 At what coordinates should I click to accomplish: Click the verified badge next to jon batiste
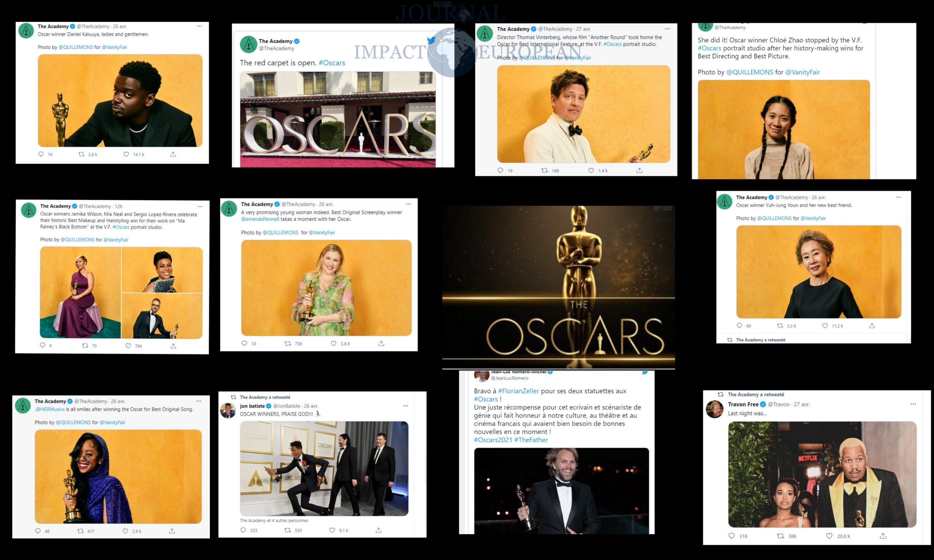(268, 406)
